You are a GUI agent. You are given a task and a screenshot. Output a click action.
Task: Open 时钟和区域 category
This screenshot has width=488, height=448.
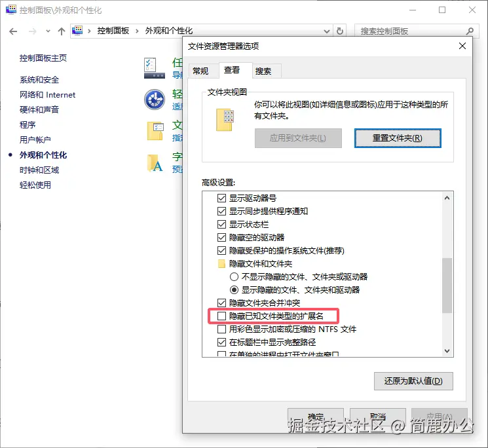39,170
